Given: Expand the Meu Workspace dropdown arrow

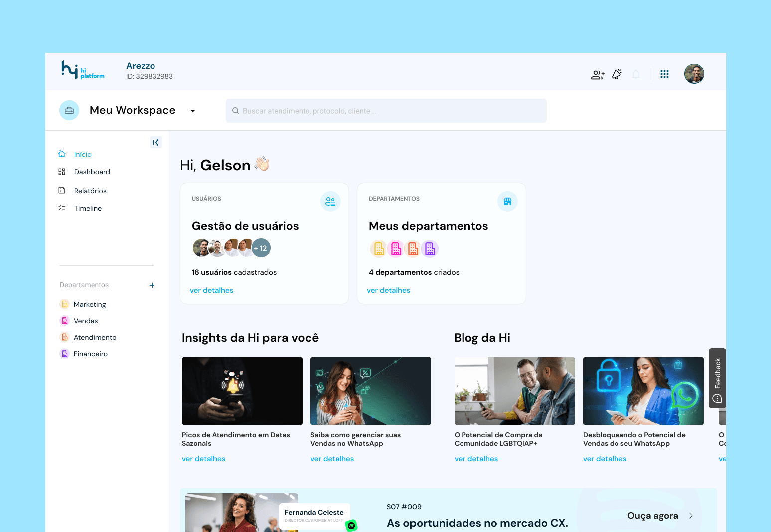Looking at the screenshot, I should coord(193,111).
